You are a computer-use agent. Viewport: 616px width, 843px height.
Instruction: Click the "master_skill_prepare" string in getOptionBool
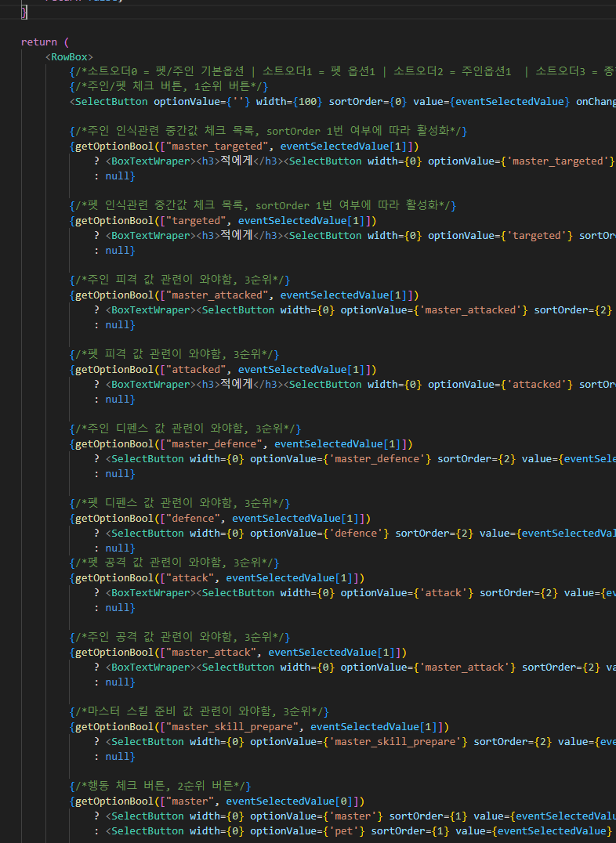coord(232,727)
